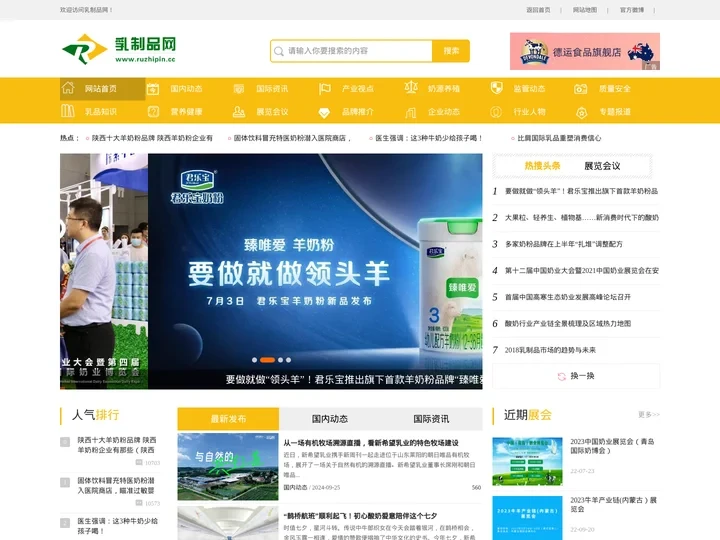The width and height of the screenshot is (720, 540).
Task: Open 国内动态 in navigation menu
Action: [x=186, y=89]
